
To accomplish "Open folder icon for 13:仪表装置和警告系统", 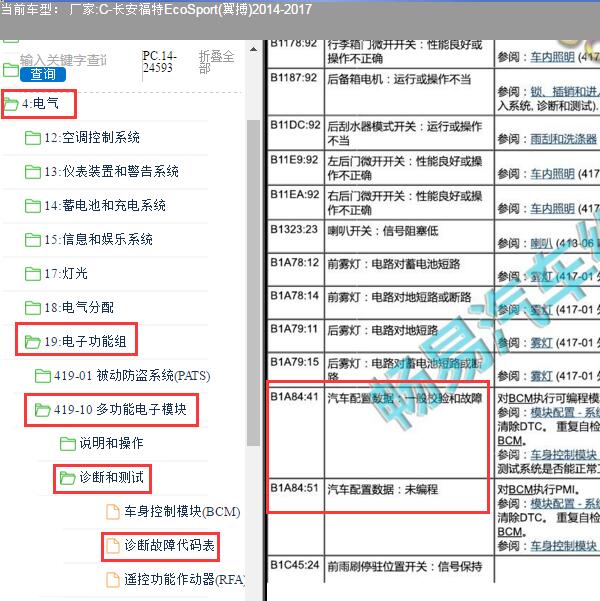I will (x=33, y=172).
